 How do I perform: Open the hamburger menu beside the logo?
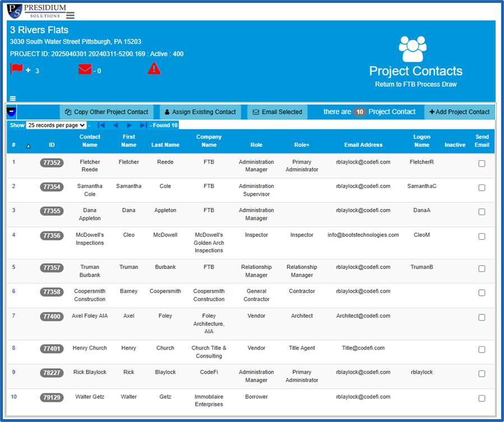click(70, 16)
